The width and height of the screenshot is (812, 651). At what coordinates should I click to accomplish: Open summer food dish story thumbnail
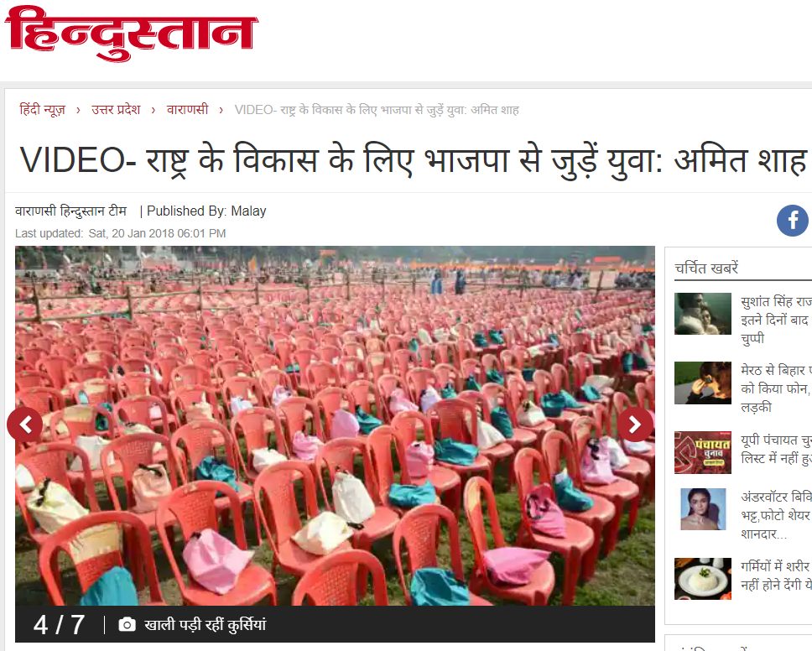[703, 579]
